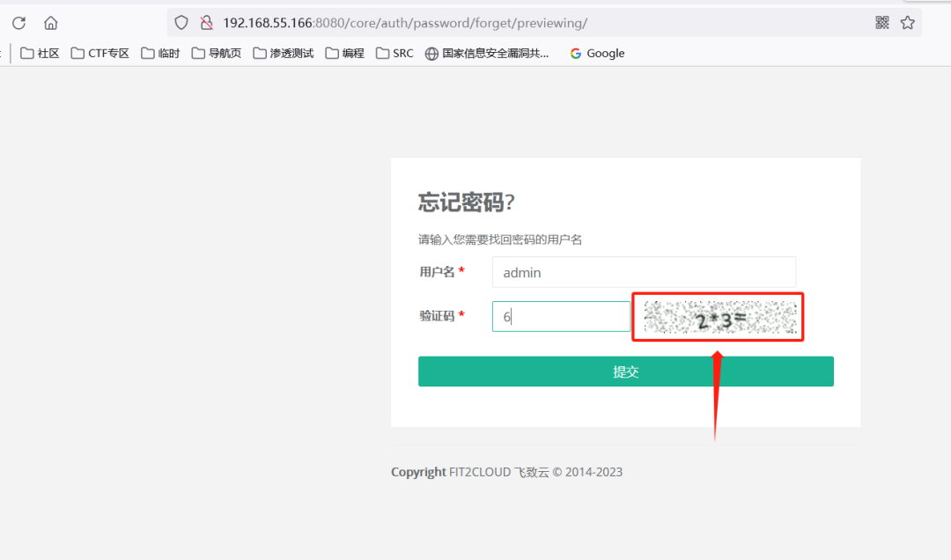
Task: Click the Google favicon in the bookmarks bar
Action: (574, 53)
